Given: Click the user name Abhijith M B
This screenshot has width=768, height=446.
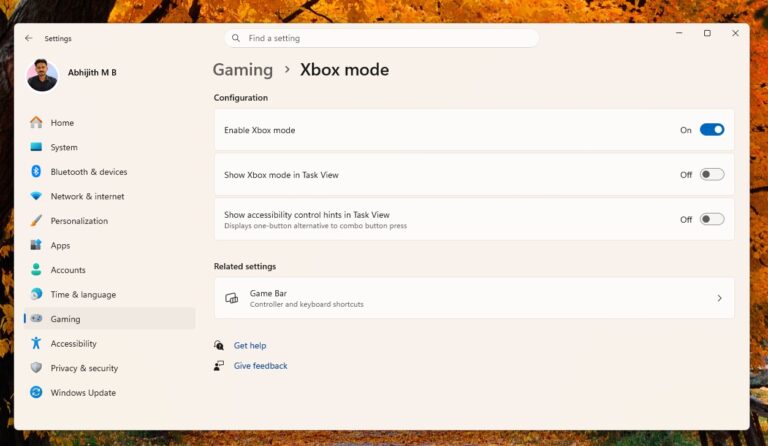Looking at the screenshot, I should [x=92, y=72].
